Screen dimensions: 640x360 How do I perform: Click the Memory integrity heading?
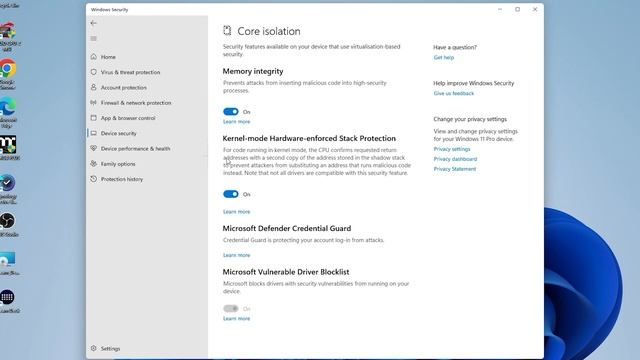point(253,71)
